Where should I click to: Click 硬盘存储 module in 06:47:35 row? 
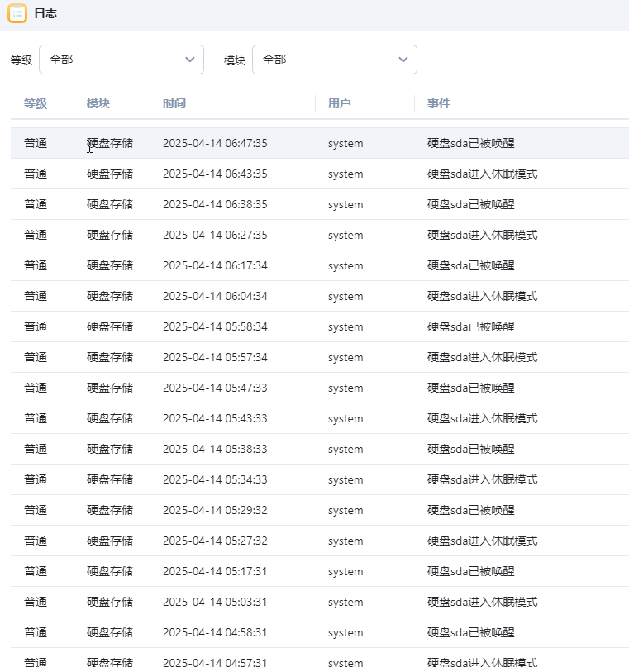pos(110,143)
